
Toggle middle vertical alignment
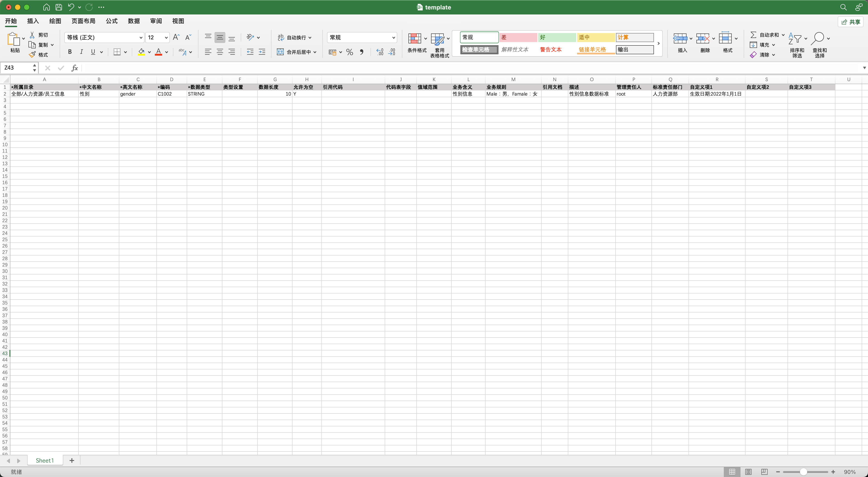point(220,38)
